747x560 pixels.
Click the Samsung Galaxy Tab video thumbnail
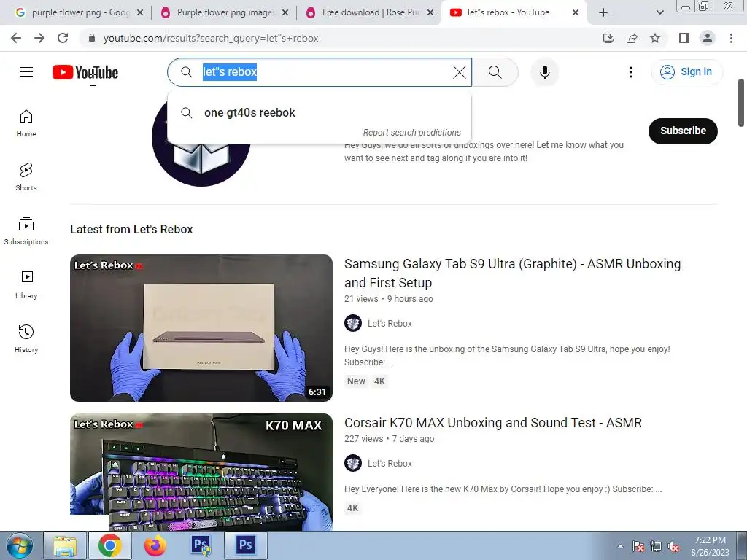click(201, 327)
